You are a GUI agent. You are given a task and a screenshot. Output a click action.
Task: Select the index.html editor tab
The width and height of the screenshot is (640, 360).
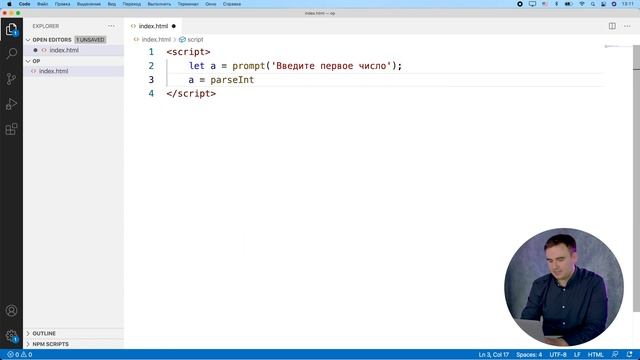coord(153,26)
